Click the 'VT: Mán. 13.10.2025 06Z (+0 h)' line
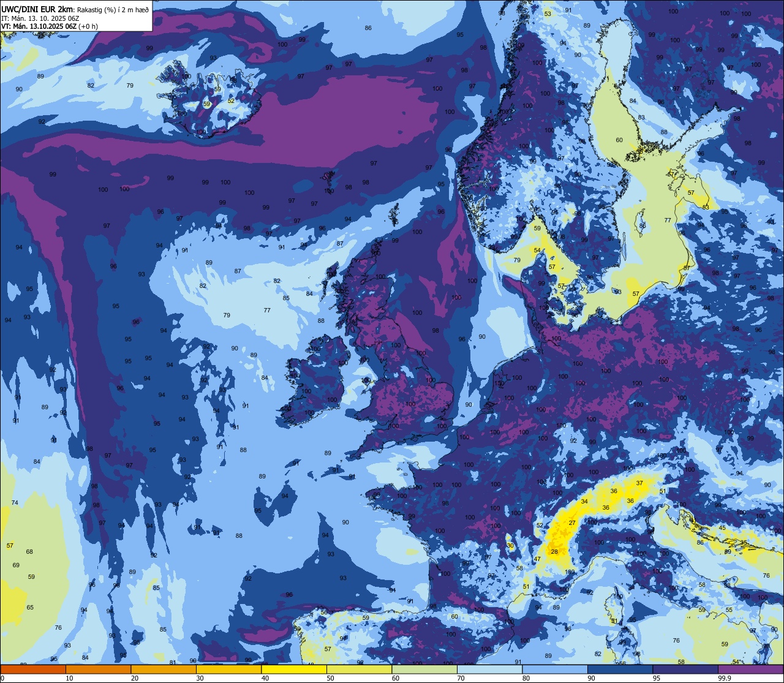 pos(50,26)
